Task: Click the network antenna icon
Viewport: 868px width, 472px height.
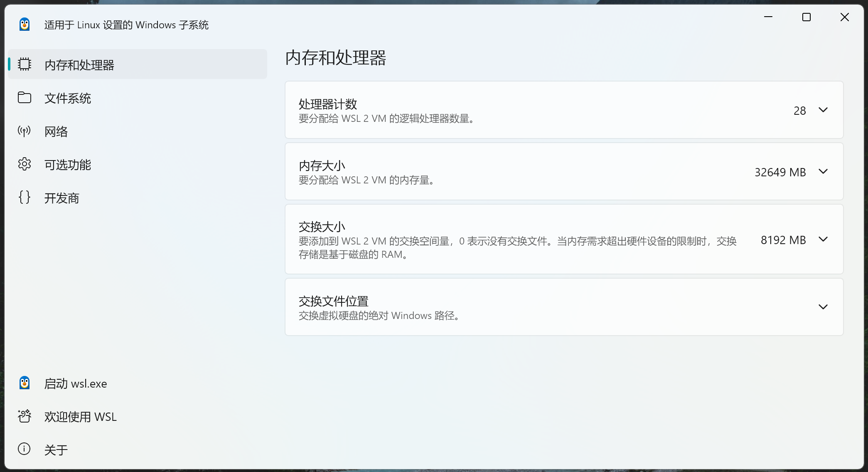Action: pos(25,131)
